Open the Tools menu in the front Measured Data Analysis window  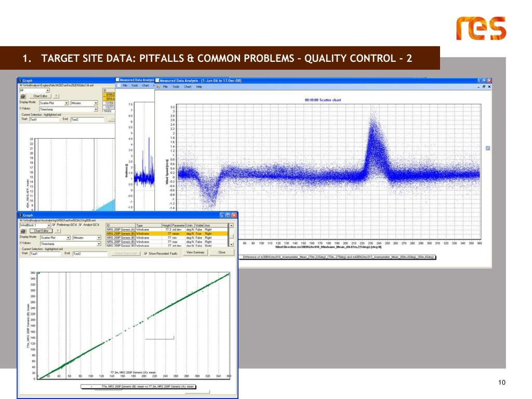[176, 87]
